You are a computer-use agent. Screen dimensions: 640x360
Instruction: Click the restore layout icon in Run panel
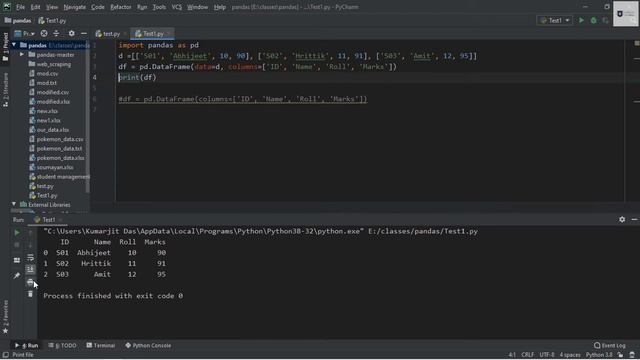[17, 260]
